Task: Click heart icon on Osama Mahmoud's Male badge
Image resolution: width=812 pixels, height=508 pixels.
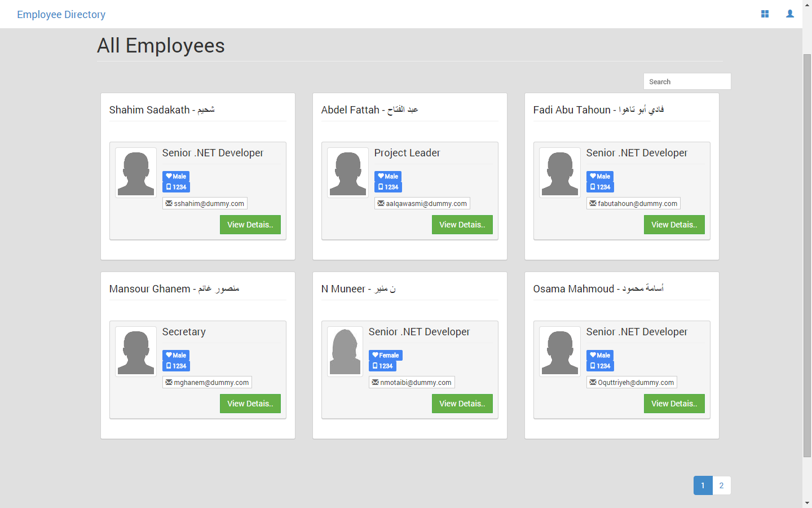Action: click(593, 355)
